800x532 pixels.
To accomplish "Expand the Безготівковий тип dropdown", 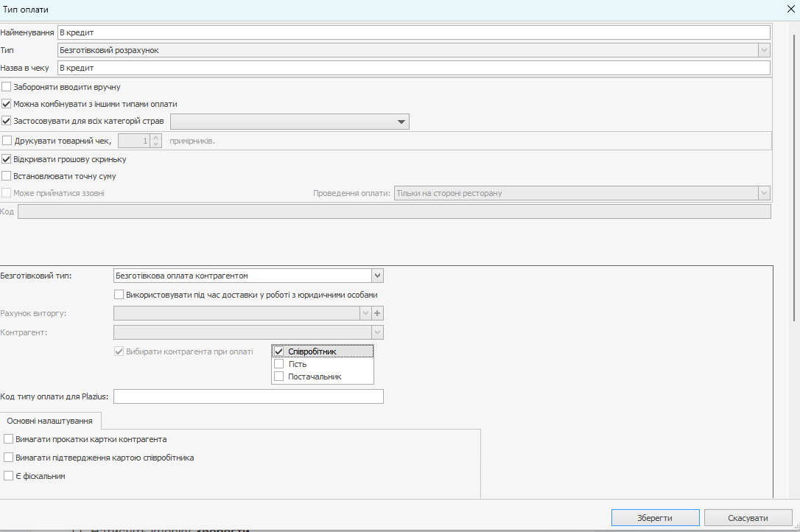I will (377, 276).
